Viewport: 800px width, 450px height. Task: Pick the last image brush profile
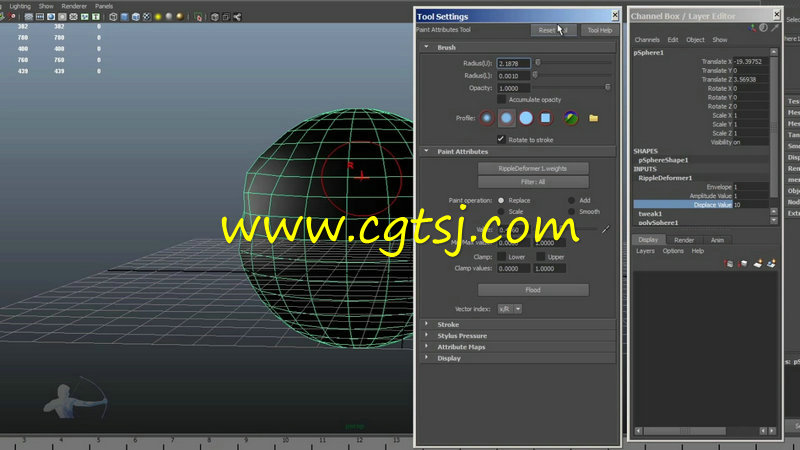coord(570,118)
